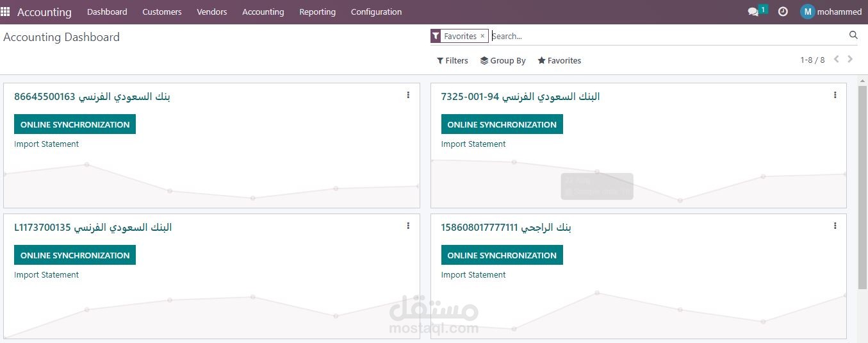Screen dimensions: 868x343
Task: Open the activities clock icon
Action: tap(783, 12)
